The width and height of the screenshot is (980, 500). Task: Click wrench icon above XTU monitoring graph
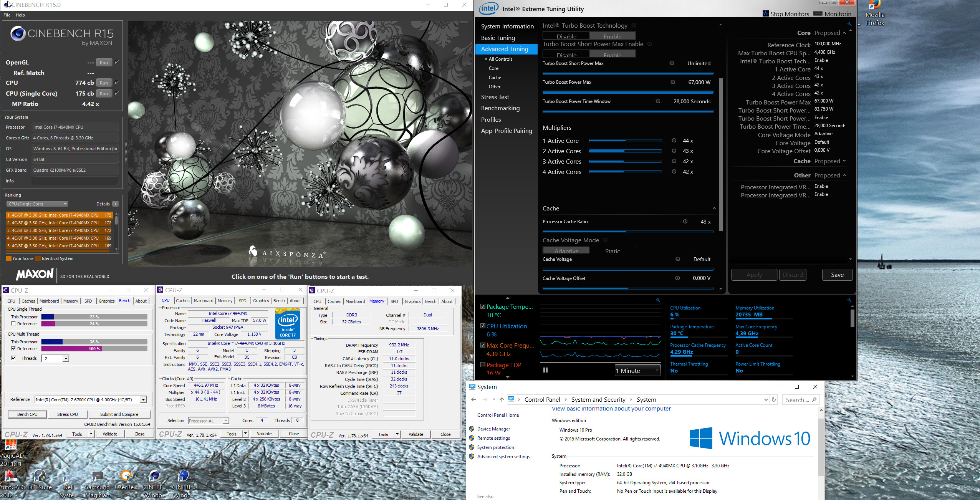coord(658,300)
